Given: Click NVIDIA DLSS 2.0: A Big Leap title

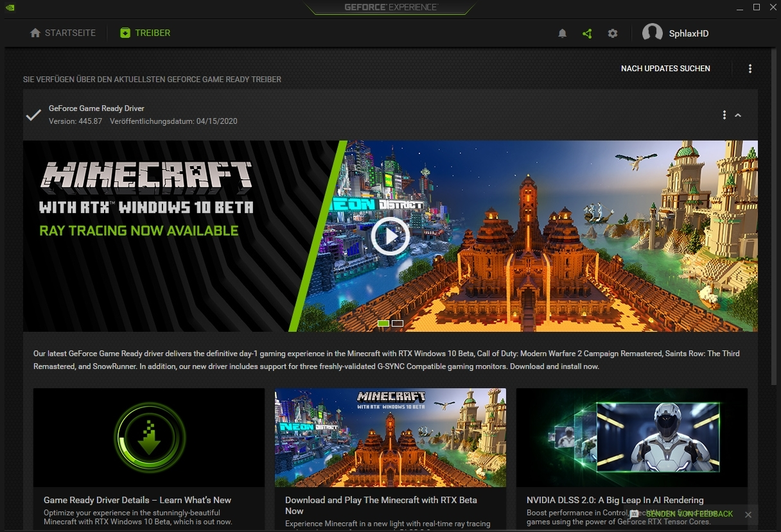Looking at the screenshot, I should (x=615, y=500).
